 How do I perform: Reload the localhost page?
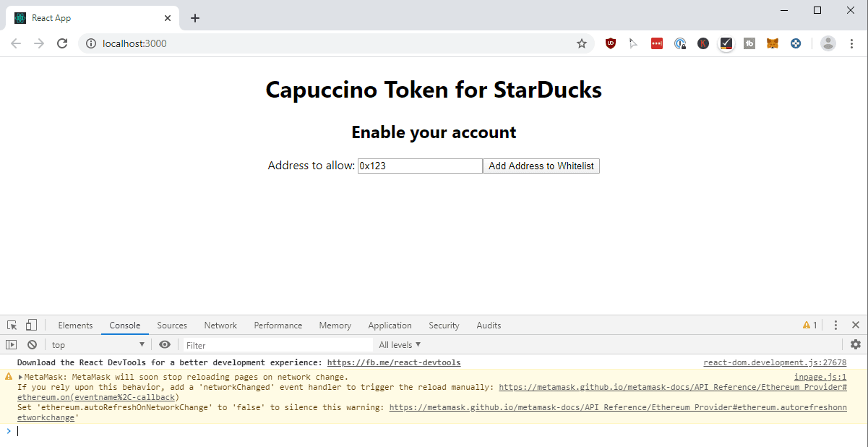click(x=62, y=43)
